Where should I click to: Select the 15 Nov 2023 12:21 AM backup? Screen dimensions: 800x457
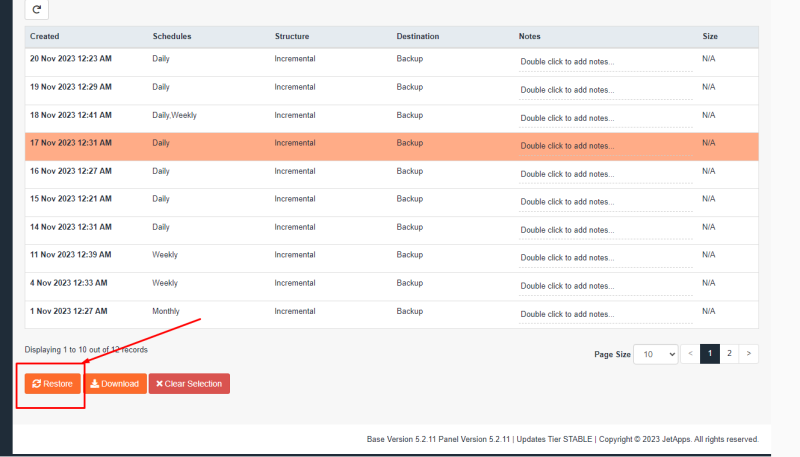[392, 202]
